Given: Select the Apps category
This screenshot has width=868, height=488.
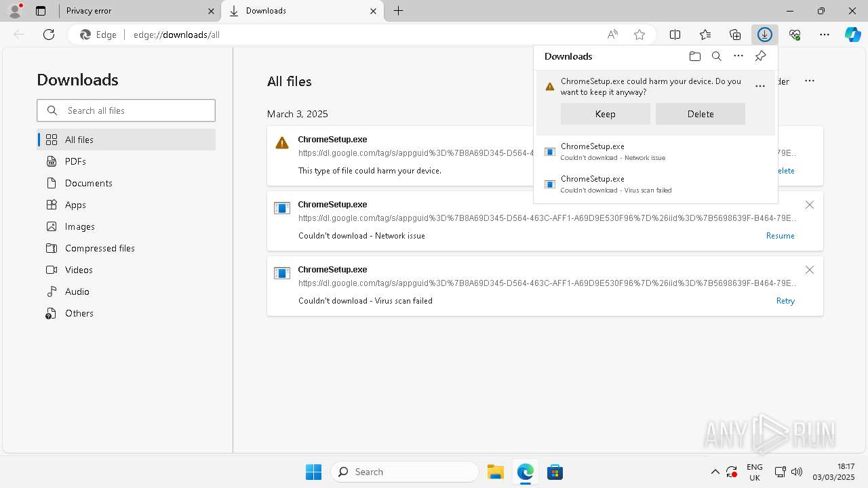Looking at the screenshot, I should [x=127, y=205].
